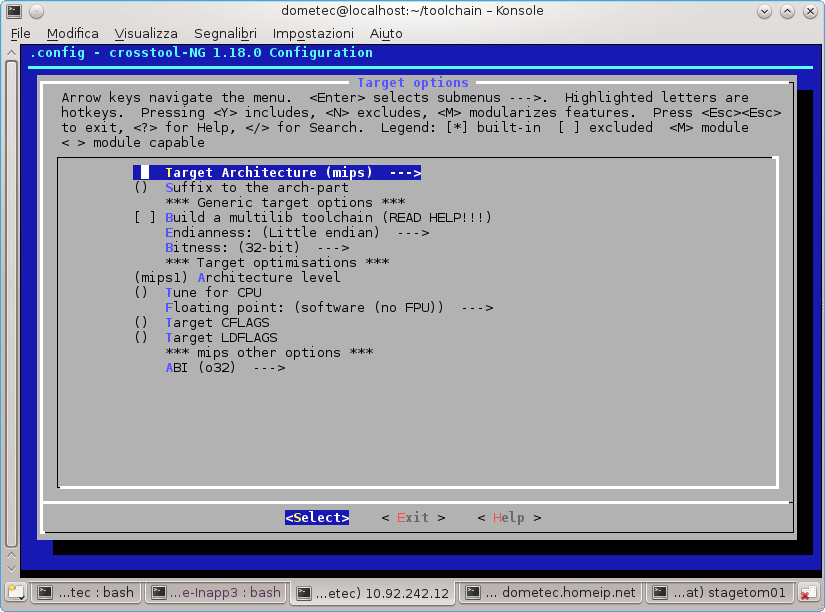Click the terminal's left vertical scrollbar
Viewport: 825px width, 612px height.
[11, 300]
